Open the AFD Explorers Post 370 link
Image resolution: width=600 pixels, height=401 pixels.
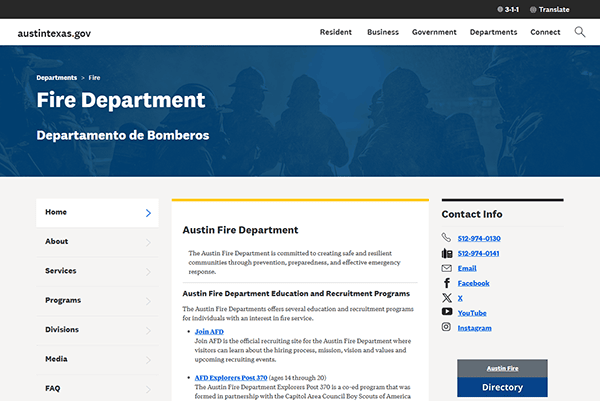231,378
